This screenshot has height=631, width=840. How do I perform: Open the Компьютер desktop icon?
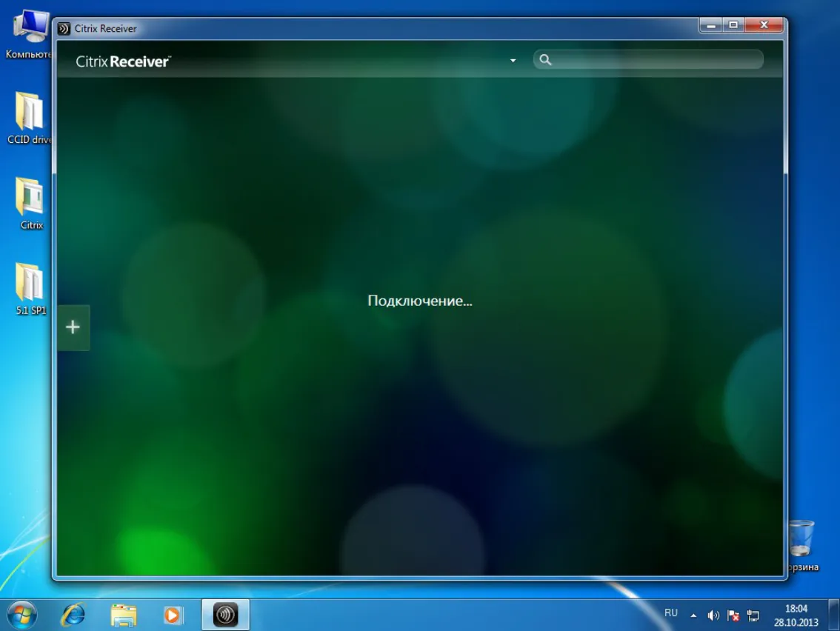click(30, 33)
